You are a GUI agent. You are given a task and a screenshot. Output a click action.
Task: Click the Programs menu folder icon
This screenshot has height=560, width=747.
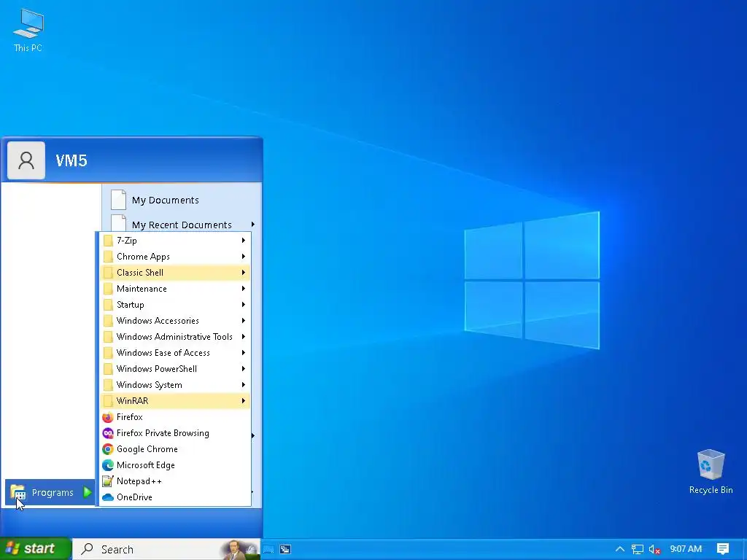click(18, 492)
